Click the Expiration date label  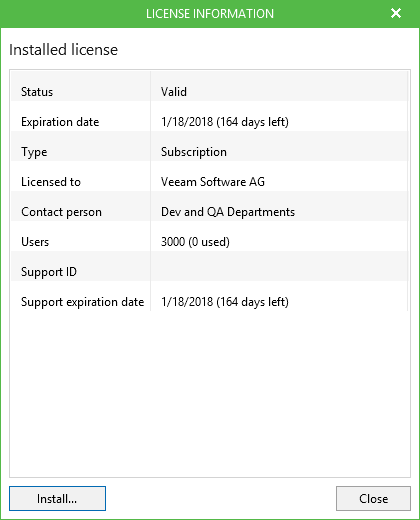[60, 122]
